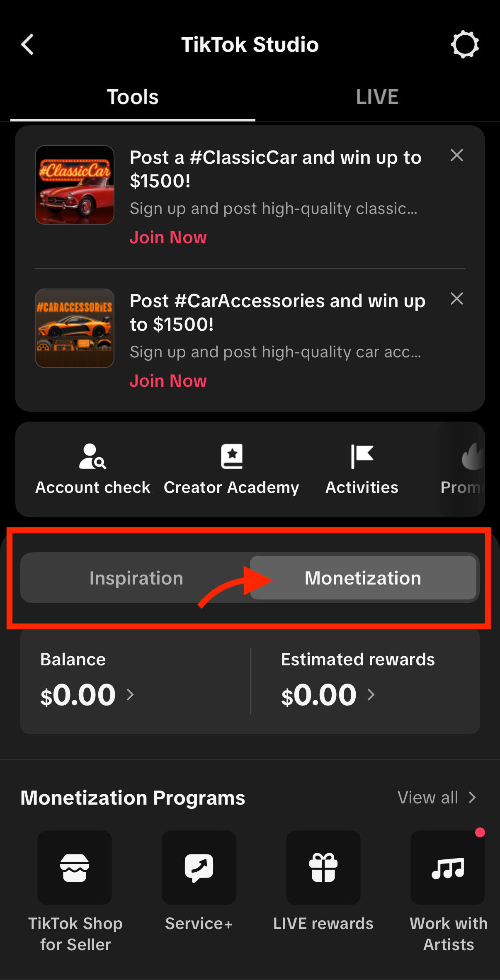The height and width of the screenshot is (980, 500).
Task: Select the Monetization segment
Action: (363, 578)
